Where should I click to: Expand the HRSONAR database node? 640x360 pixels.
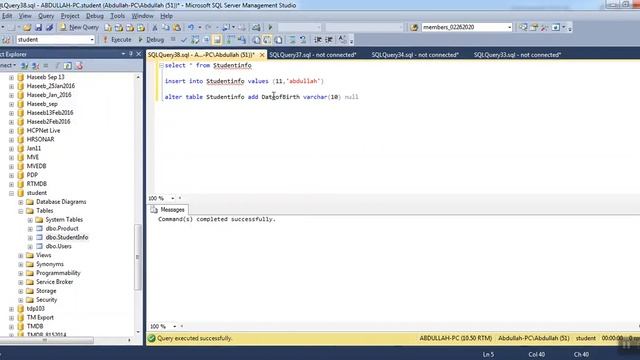[x=11, y=140]
